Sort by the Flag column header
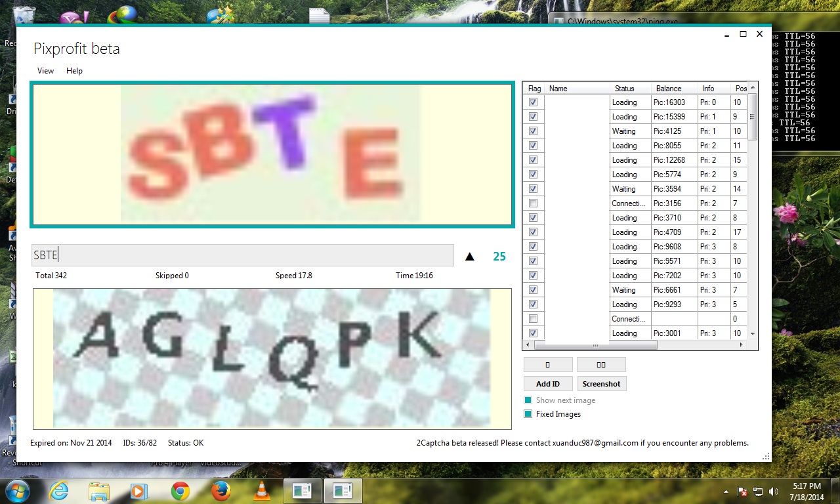The width and height of the screenshot is (840, 504). click(534, 89)
